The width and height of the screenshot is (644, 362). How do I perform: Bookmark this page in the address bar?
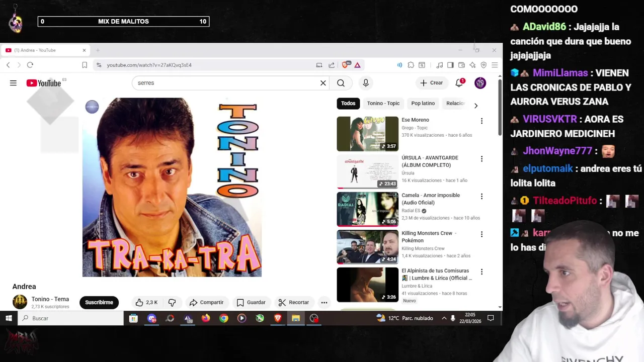pyautogui.click(x=85, y=65)
